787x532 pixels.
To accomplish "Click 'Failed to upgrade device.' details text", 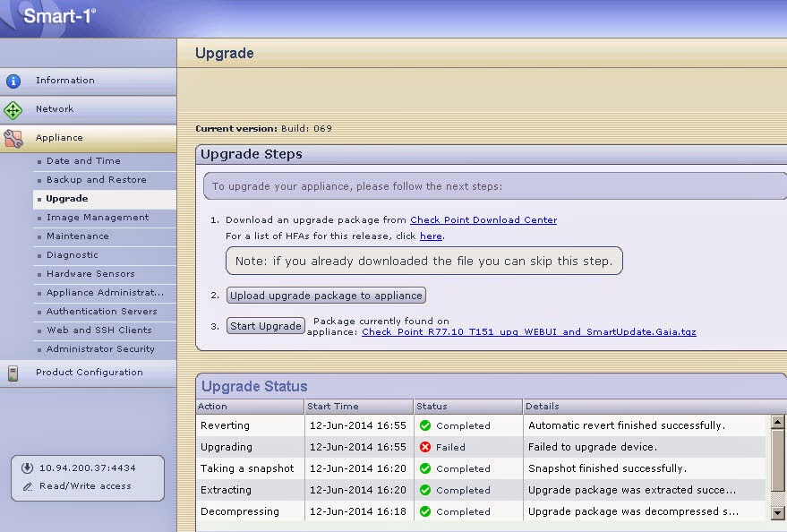I will pyautogui.click(x=592, y=447).
